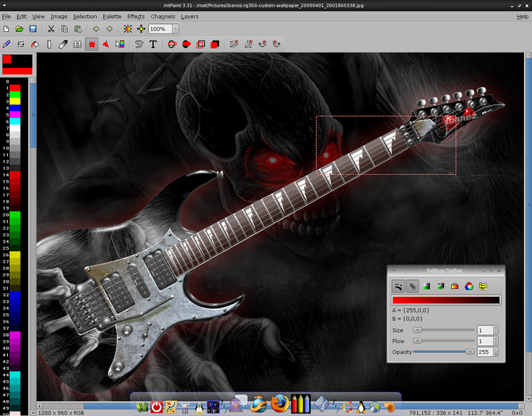Toggle Opacity mode in Settings Toolbar

coord(412,286)
